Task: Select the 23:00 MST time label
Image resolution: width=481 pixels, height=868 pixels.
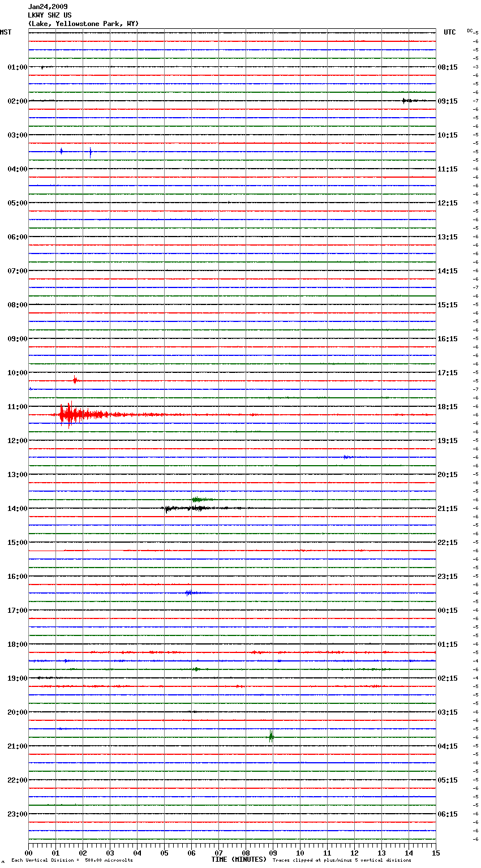Action: point(17,814)
